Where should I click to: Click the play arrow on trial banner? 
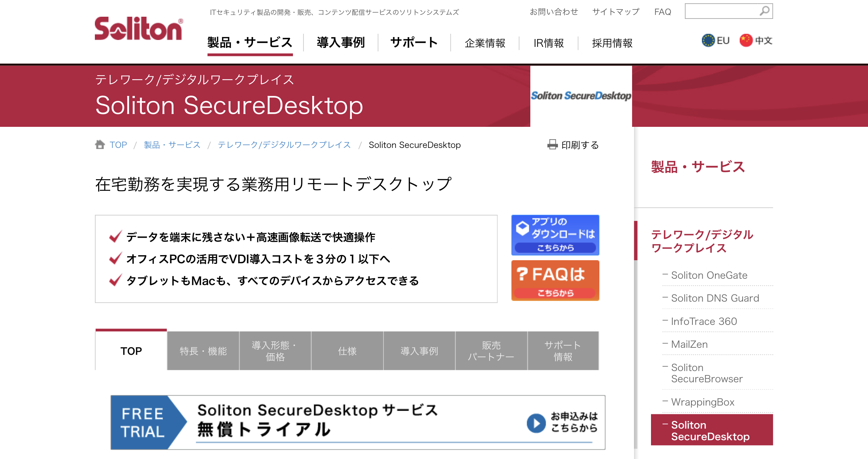tap(536, 423)
